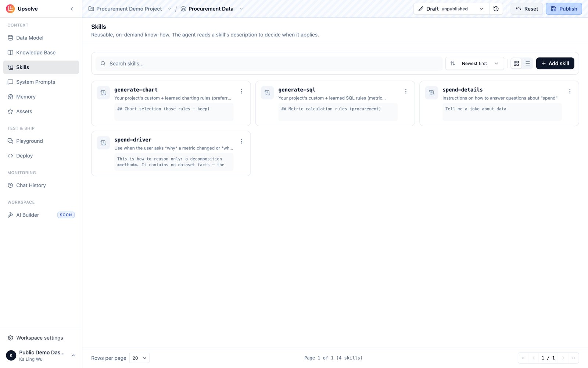
Task: Click the generate-sql skill icon
Action: coord(268,93)
